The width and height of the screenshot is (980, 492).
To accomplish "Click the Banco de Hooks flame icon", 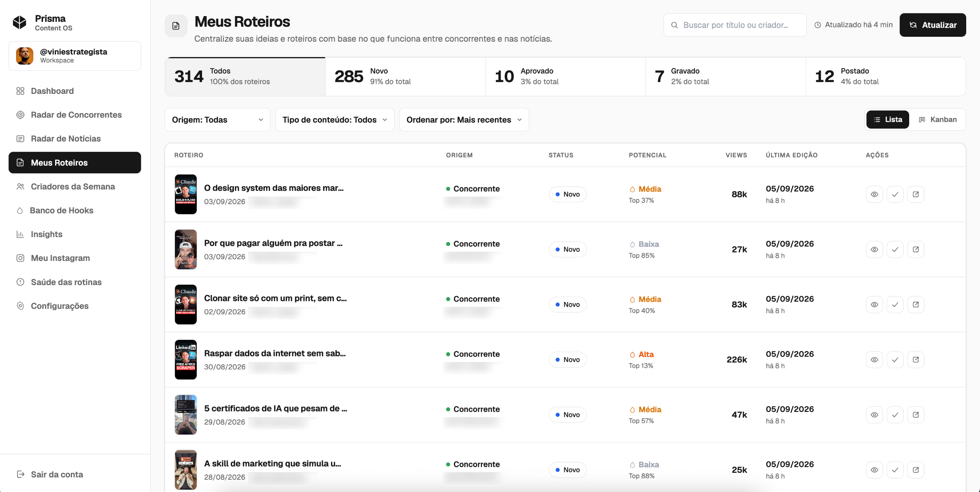I will click(x=20, y=210).
